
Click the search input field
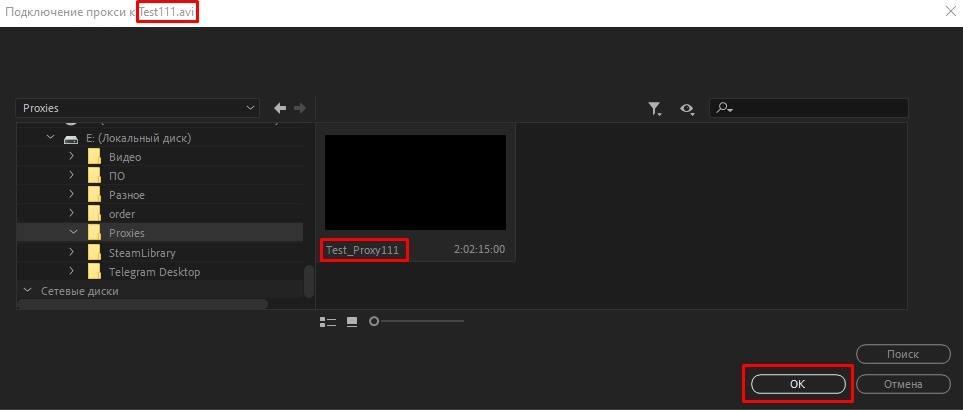coord(808,108)
